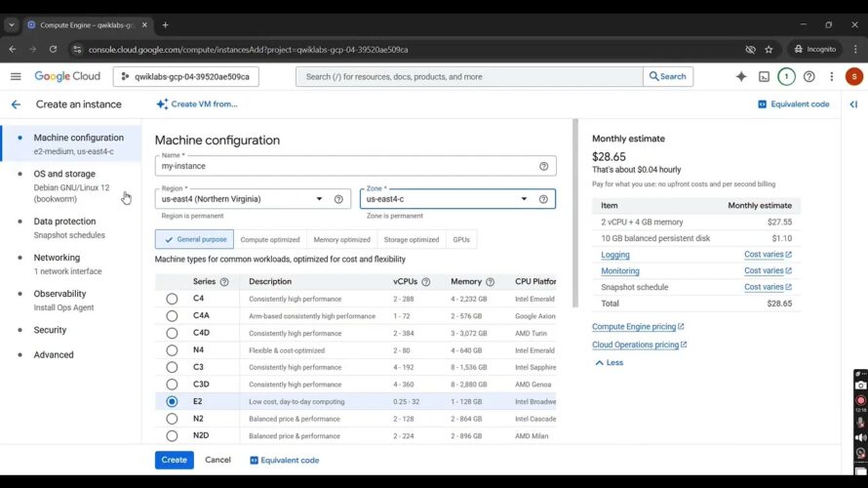Collapse the estimate details with Less
Image resolution: width=868 pixels, height=488 pixels.
pos(610,362)
